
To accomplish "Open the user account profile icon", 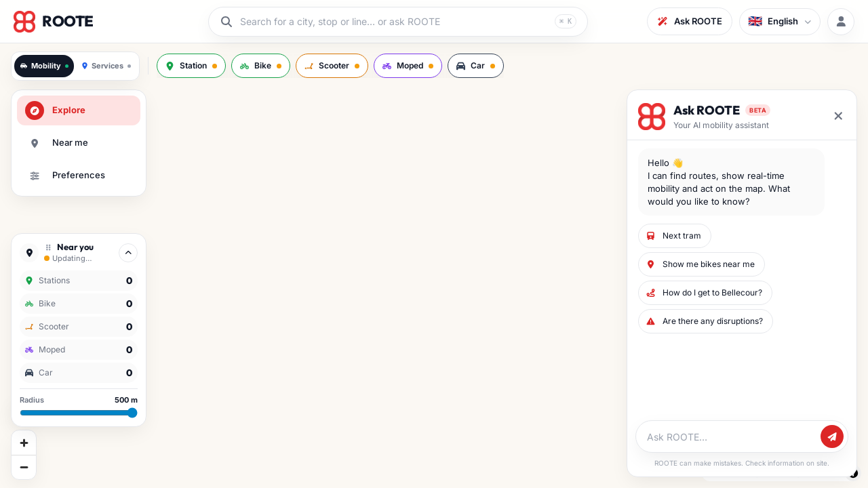I will tap(841, 22).
